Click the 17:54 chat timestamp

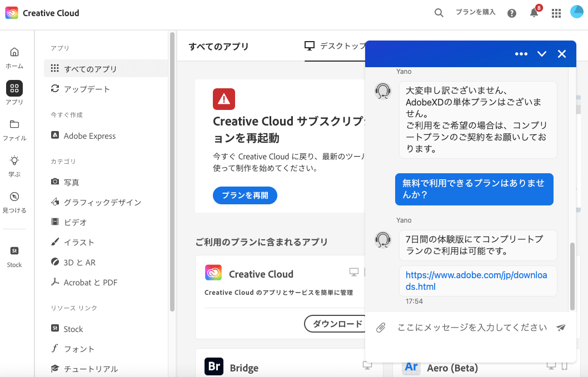[x=414, y=301]
